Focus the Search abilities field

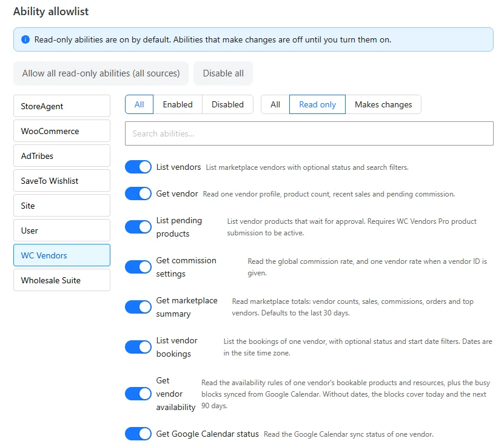(x=309, y=133)
